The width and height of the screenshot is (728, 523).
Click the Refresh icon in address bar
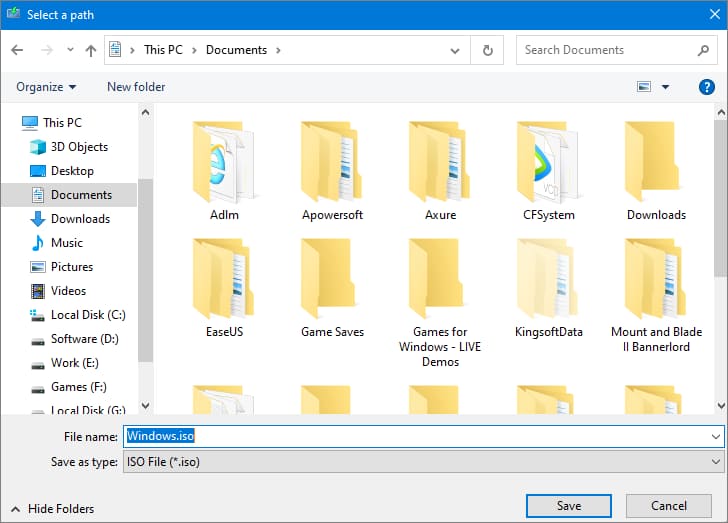point(487,50)
